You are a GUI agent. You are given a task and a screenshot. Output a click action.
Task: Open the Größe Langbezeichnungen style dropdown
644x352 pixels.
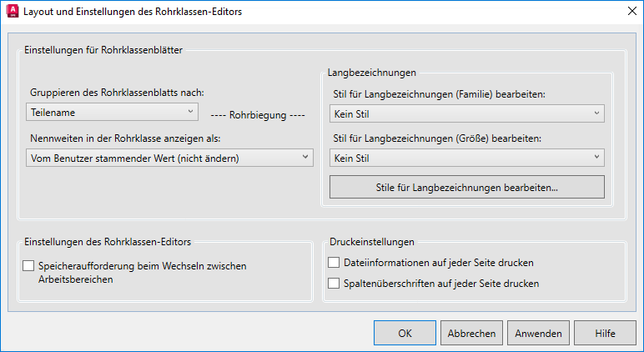(x=466, y=157)
